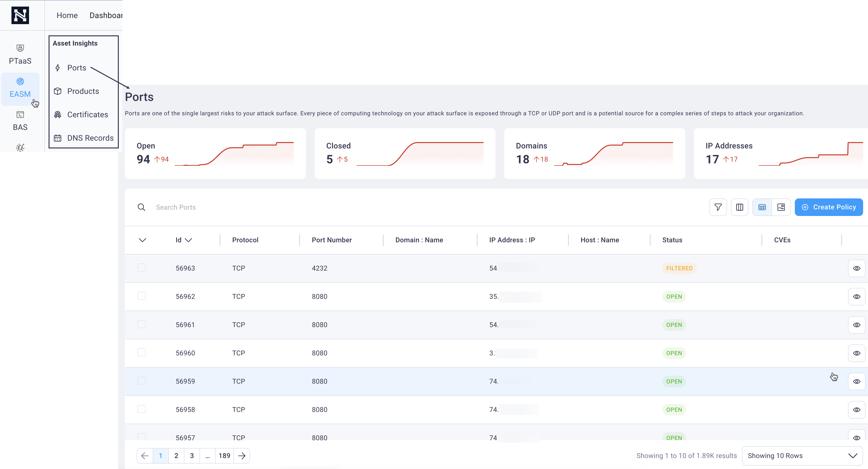Check the row 56960 checkbox
Viewport: 868px width, 469px height.
tap(141, 352)
